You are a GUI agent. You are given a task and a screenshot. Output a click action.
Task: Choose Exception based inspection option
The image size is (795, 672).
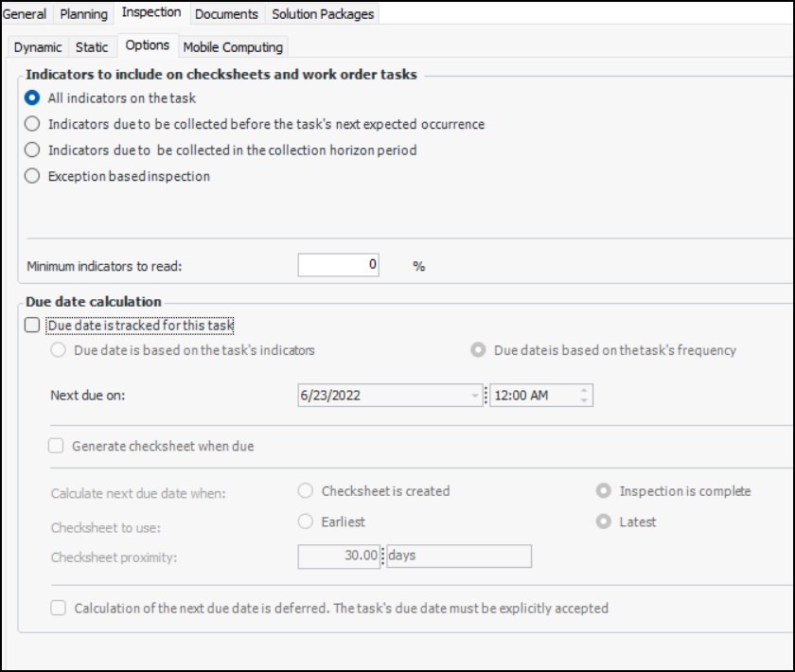click(x=33, y=176)
